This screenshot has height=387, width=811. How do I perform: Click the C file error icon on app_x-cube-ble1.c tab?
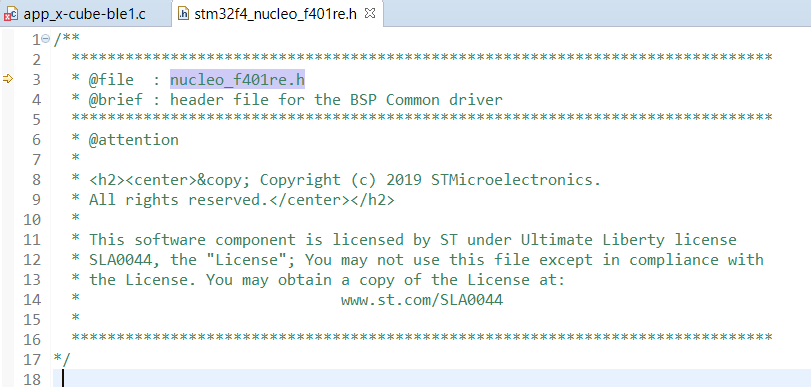11,14
